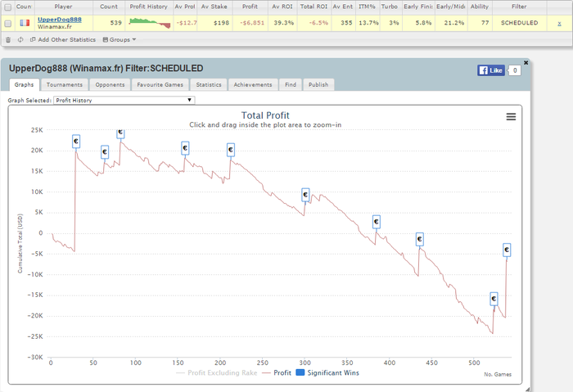Open the Publish tab
This screenshot has width=573, height=392.
point(318,85)
